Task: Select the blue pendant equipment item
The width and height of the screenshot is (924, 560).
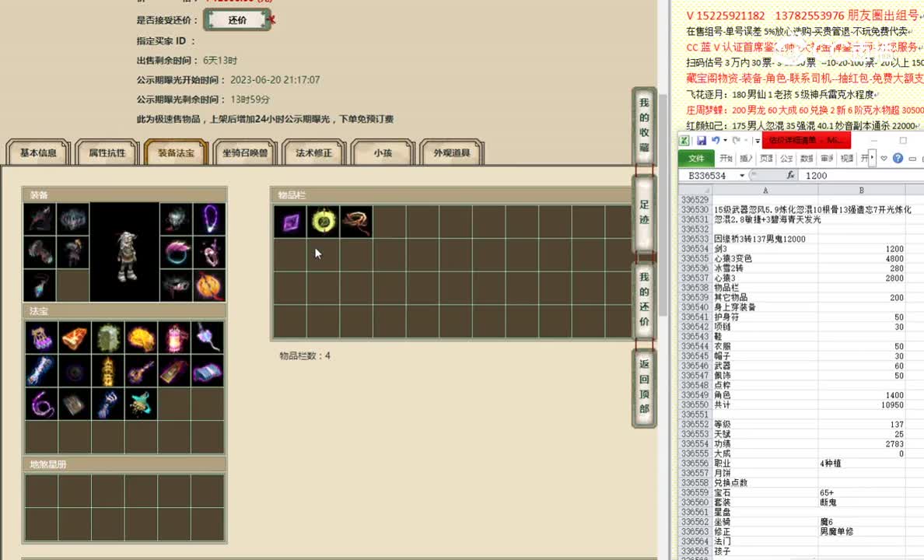Action: 40,286
